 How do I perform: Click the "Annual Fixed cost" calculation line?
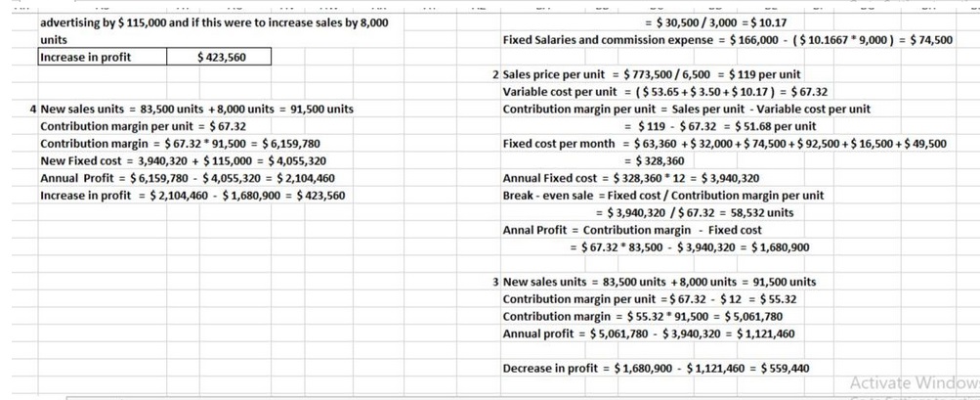(630, 178)
